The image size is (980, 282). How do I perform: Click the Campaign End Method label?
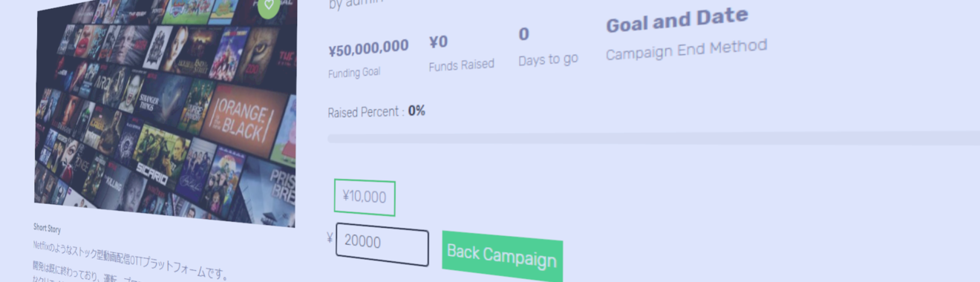point(686,50)
